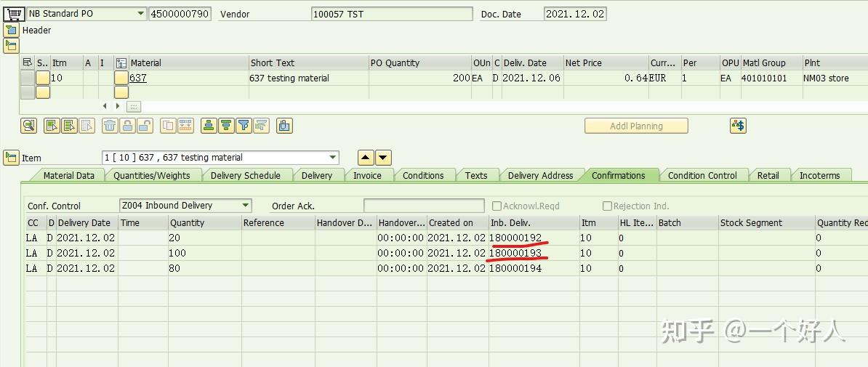
Task: Click the status button of item 10
Action: pos(43,78)
